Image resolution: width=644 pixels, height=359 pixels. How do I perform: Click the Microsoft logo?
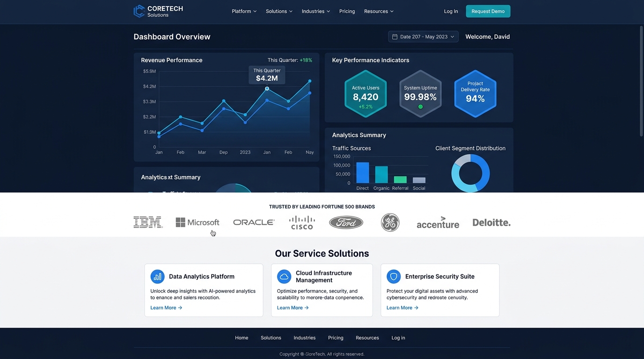click(x=198, y=223)
